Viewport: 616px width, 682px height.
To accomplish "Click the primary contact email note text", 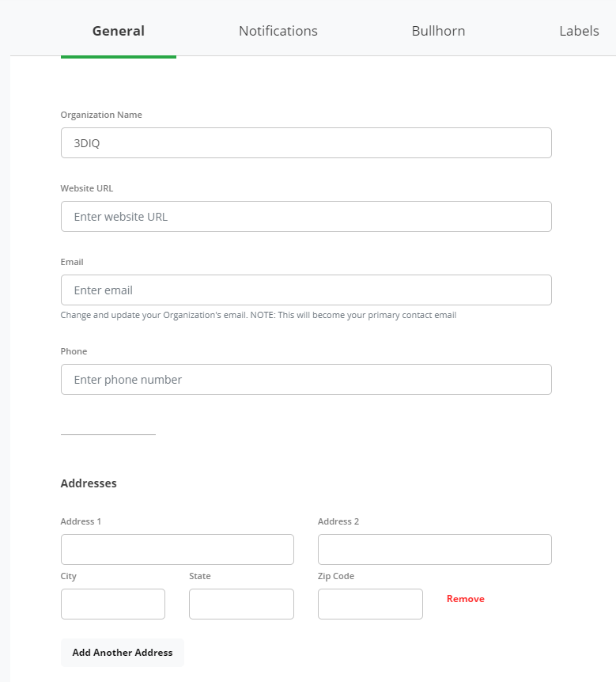I will (x=259, y=315).
